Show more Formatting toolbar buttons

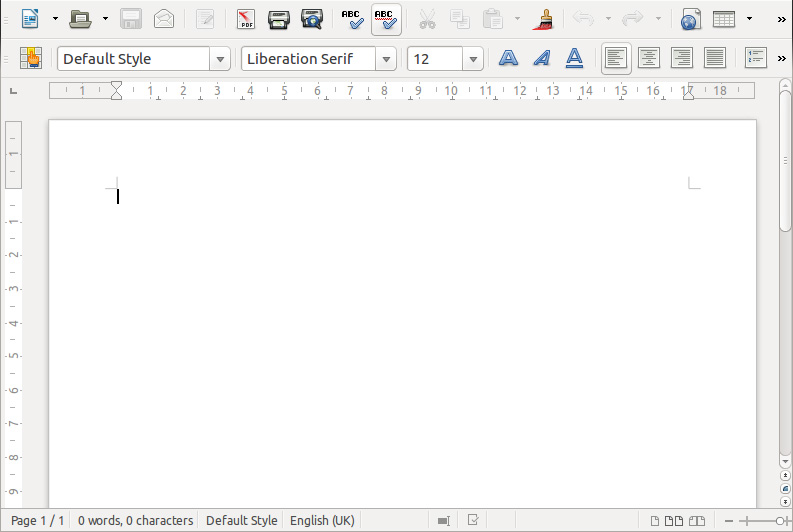click(781, 58)
